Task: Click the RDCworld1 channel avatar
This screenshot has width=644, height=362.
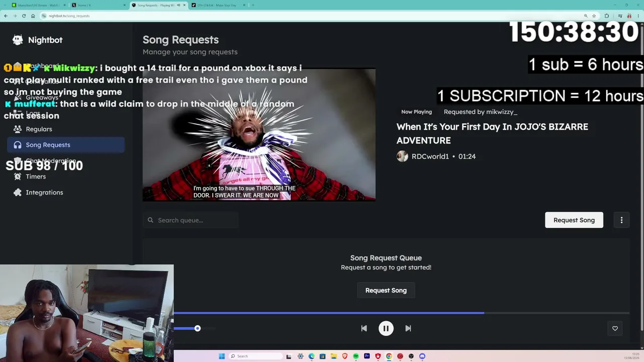Action: [x=402, y=156]
